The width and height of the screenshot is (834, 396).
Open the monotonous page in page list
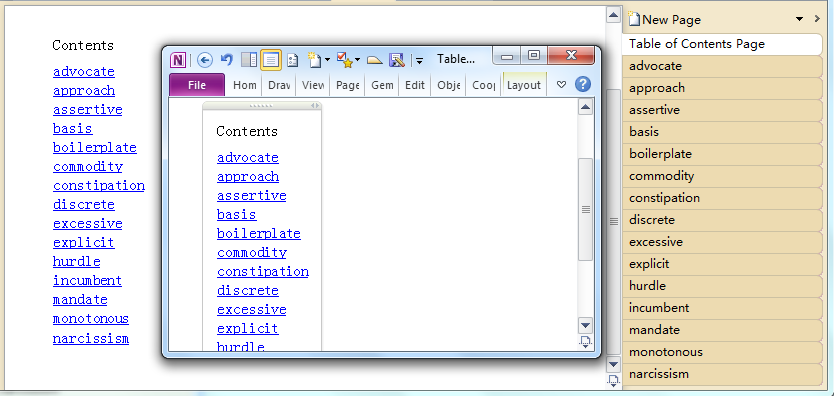click(x=722, y=352)
